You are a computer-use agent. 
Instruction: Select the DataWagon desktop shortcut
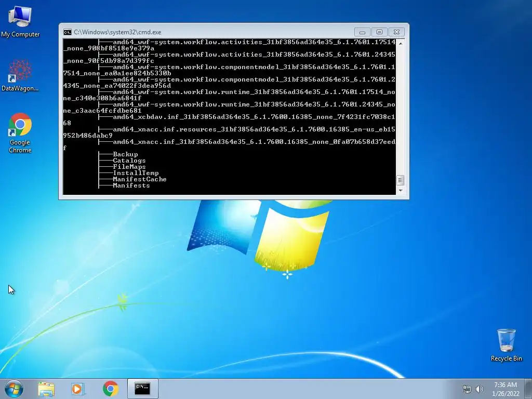[x=20, y=75]
